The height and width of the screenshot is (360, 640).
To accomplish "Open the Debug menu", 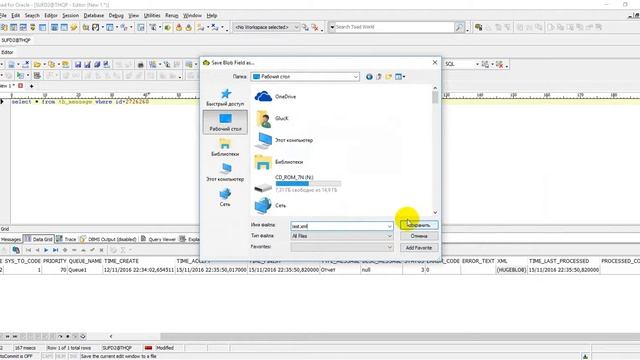I will 116,16.
